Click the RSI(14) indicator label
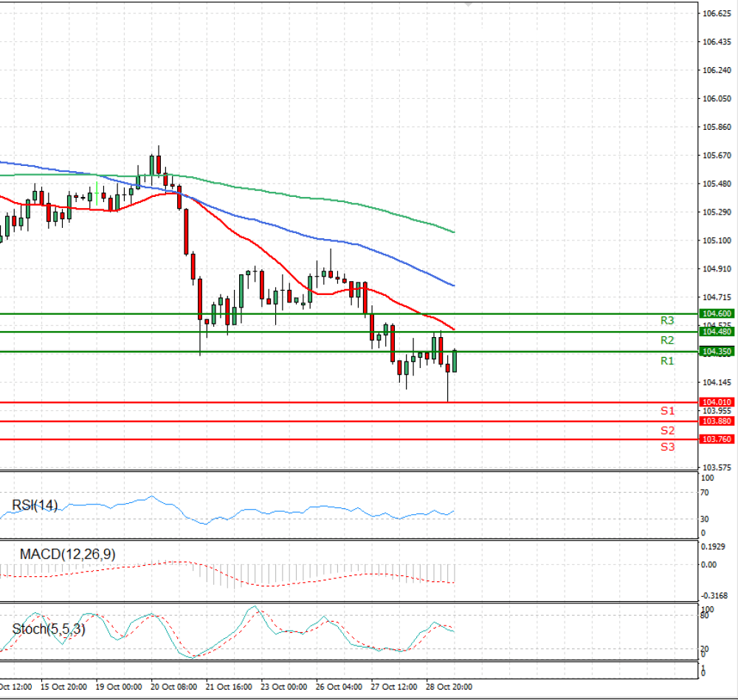This screenshot has width=738, height=700. 35,505
